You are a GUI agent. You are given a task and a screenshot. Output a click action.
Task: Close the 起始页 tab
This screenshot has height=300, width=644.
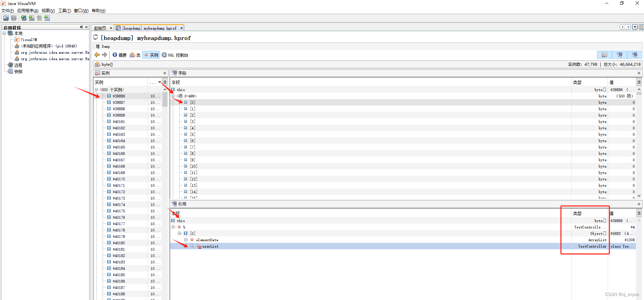[x=111, y=28]
